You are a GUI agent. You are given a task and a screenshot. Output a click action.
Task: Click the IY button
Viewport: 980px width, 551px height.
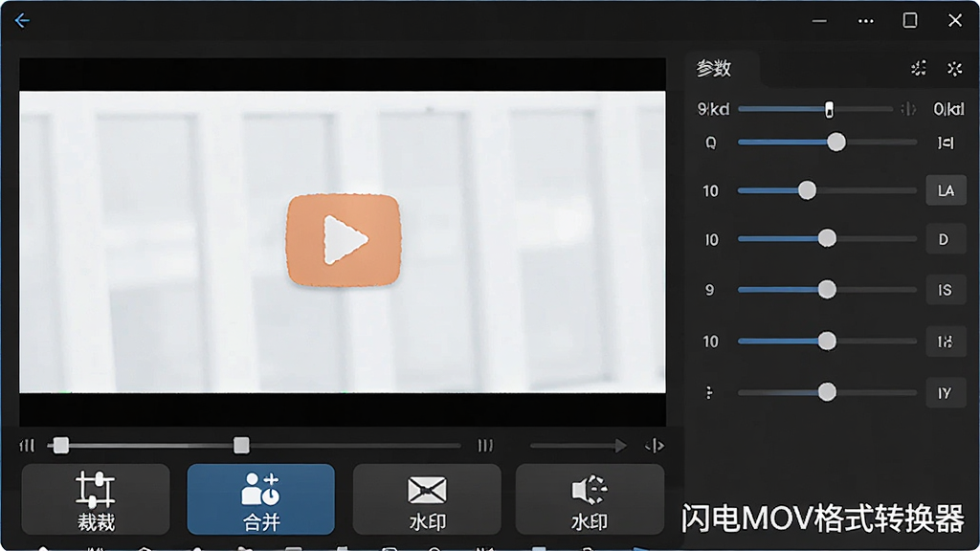click(946, 393)
